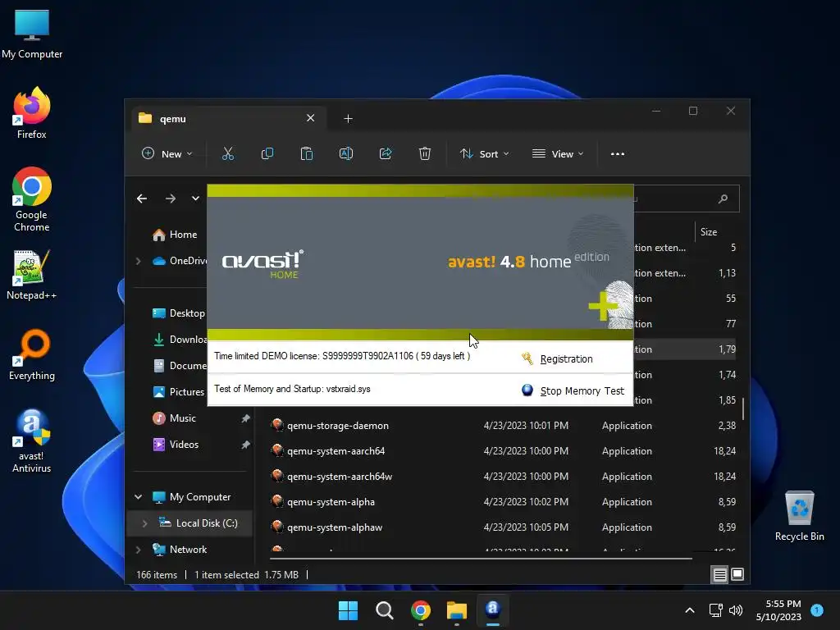Image resolution: width=840 pixels, height=630 pixels.
Task: Show hidden tray icons chevron
Action: click(690, 610)
